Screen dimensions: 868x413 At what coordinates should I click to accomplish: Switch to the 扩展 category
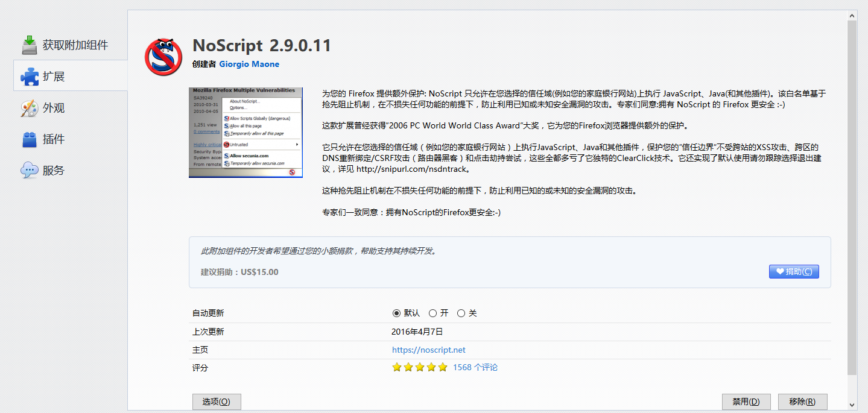point(70,76)
